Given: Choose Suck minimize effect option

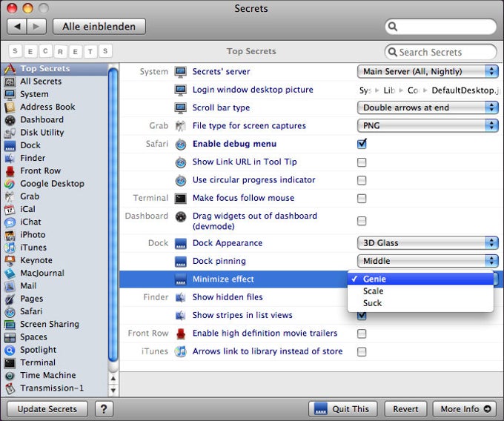Looking at the screenshot, I should coord(421,303).
